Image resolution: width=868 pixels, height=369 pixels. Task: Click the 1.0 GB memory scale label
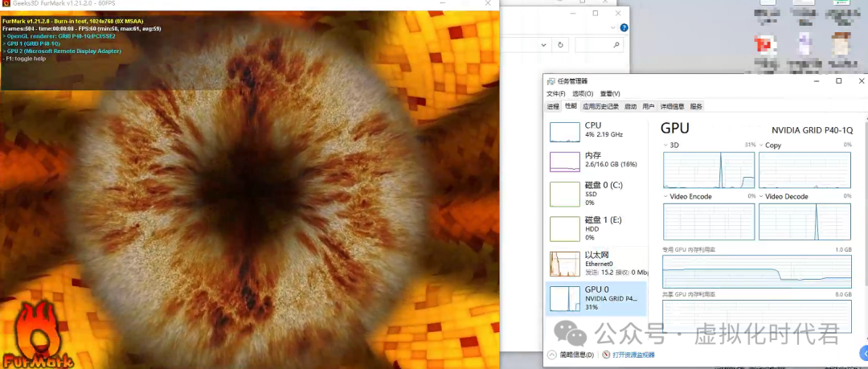coord(843,250)
